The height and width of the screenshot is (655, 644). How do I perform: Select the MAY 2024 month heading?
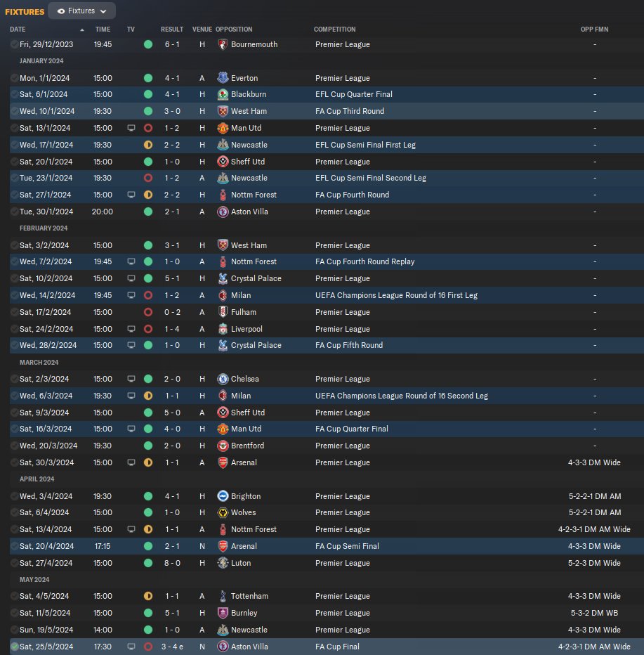point(34,580)
